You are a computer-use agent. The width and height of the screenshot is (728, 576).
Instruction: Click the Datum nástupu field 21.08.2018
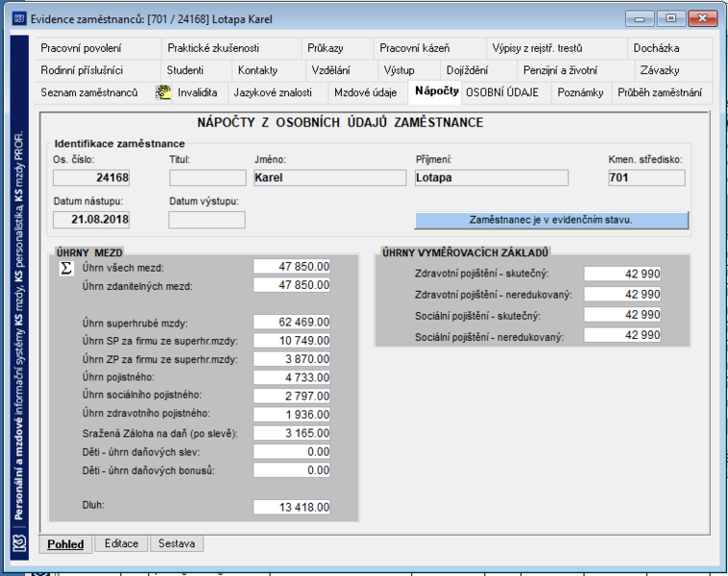[91, 220]
